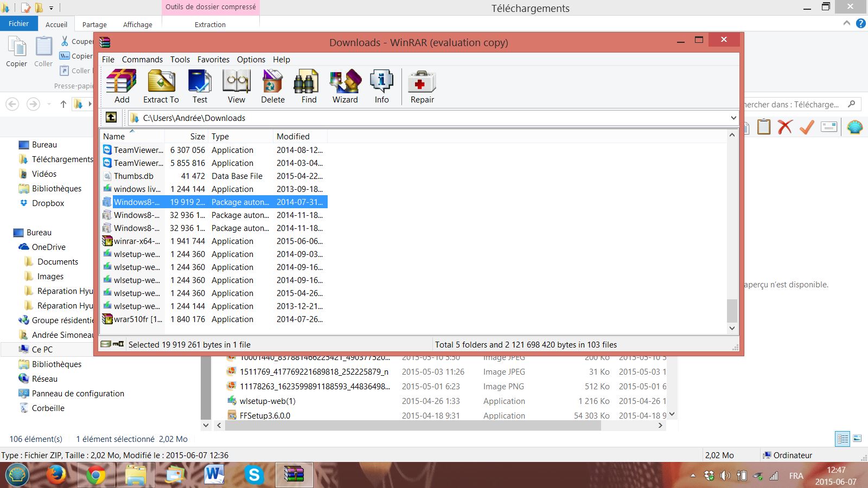Sort by the Size column header
This screenshot has width=868, height=488.
coord(187,137)
